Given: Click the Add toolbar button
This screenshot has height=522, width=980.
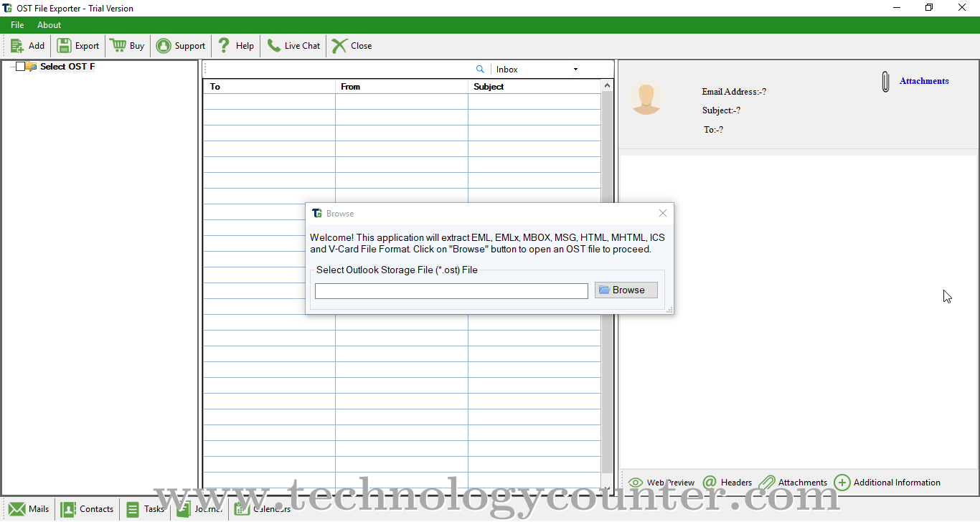Looking at the screenshot, I should click(x=28, y=46).
